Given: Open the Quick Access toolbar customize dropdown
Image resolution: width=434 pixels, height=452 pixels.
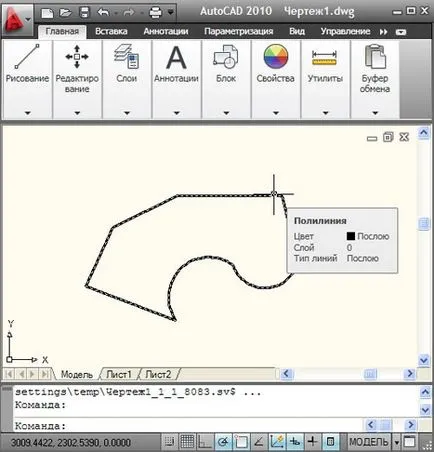Looking at the screenshot, I should coord(171,13).
